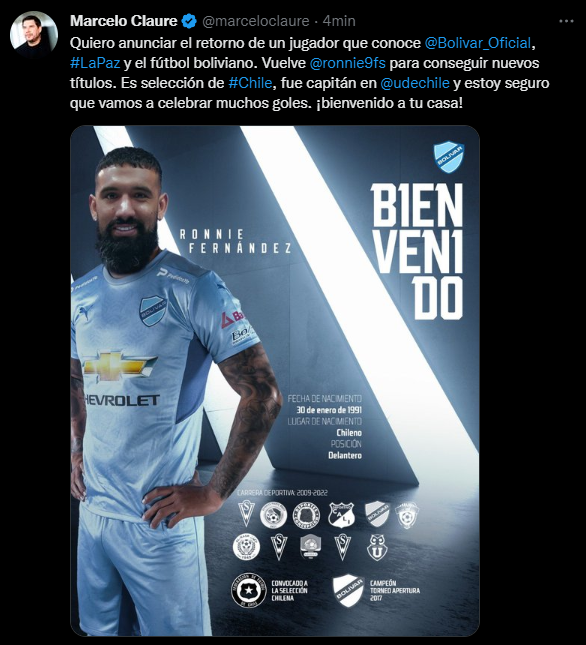The image size is (586, 645).
Task: Open the three-dot more options menu
Action: pos(566,21)
